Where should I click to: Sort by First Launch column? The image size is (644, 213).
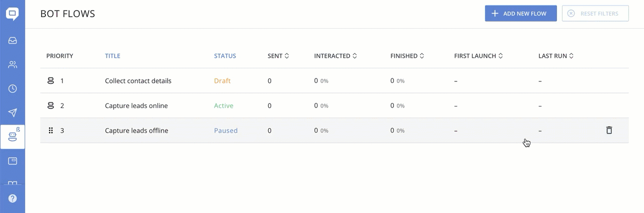point(478,56)
